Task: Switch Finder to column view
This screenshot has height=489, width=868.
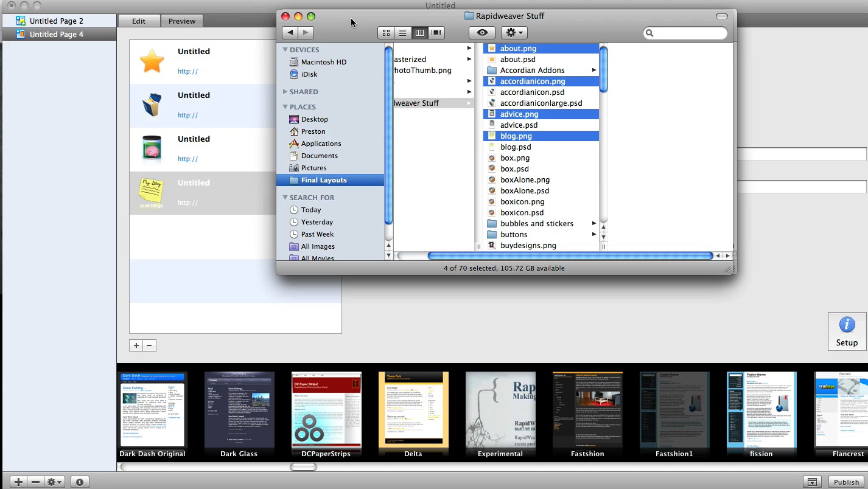Action: (419, 33)
